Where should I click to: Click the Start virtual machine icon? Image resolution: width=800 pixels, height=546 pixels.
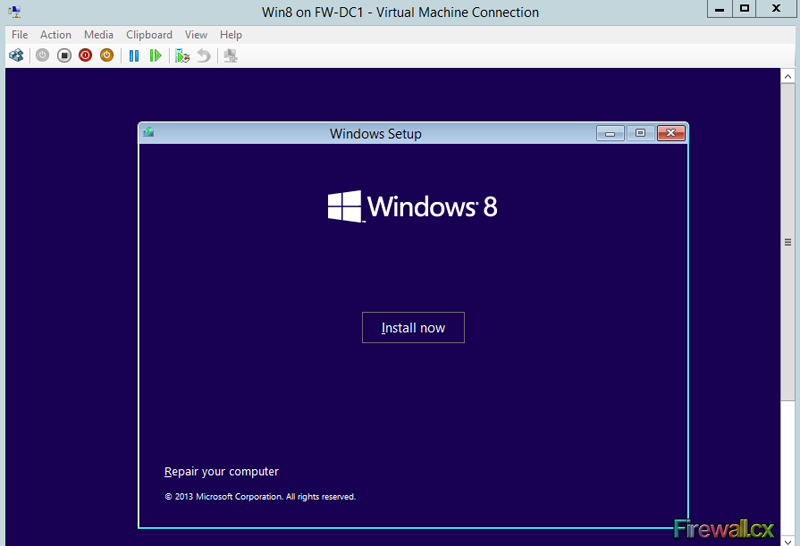pos(43,55)
